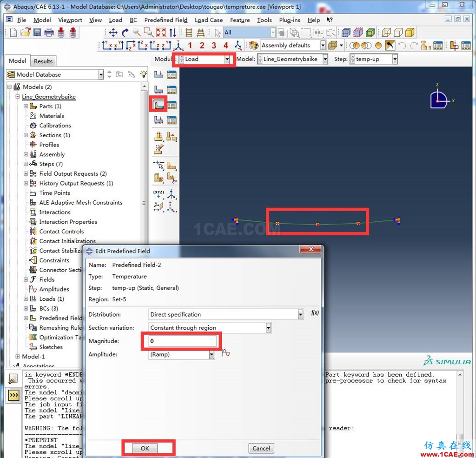The image size is (476, 458).
Task: Select Sketches in the model tree
Action: (51, 347)
